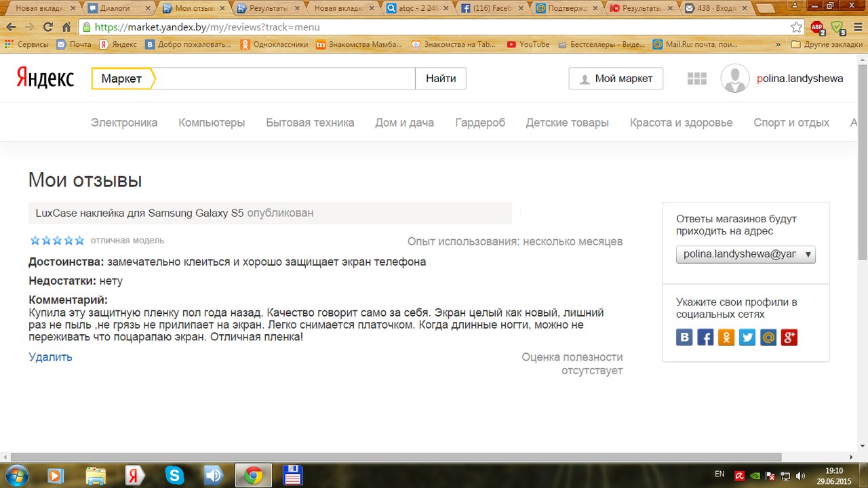Open the Windows Start menu
The height and width of the screenshot is (488, 868).
[16, 476]
